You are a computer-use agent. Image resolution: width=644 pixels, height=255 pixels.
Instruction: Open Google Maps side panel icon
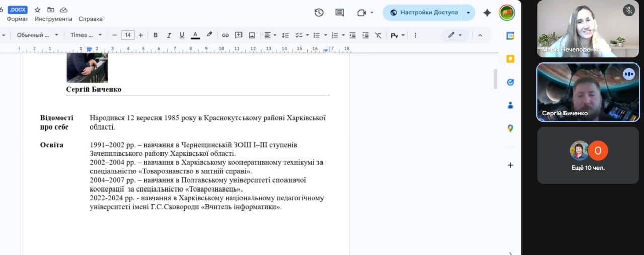tap(510, 129)
